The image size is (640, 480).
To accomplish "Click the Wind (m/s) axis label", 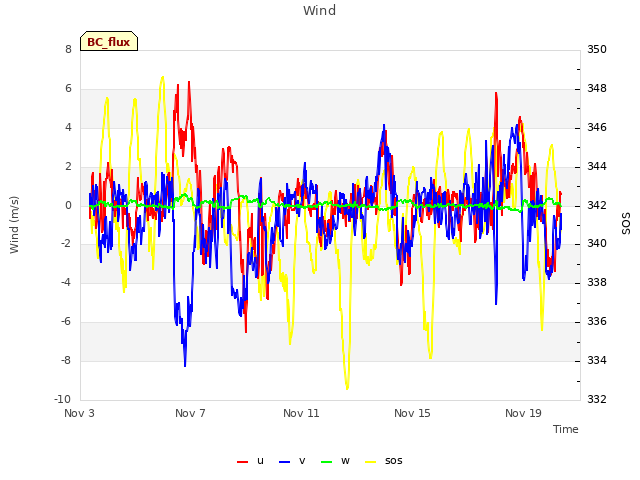I will click(x=14, y=225).
